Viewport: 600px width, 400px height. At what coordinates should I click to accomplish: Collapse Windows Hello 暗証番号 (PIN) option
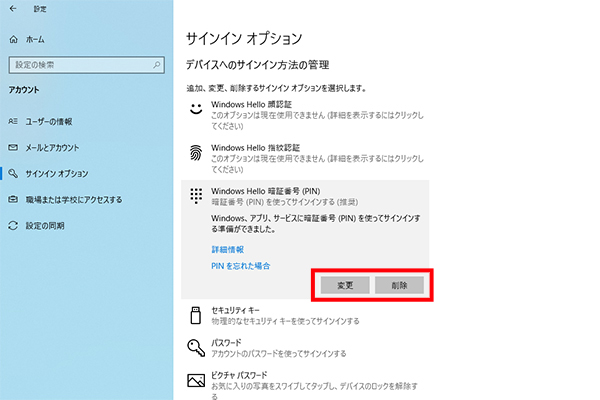(x=305, y=196)
